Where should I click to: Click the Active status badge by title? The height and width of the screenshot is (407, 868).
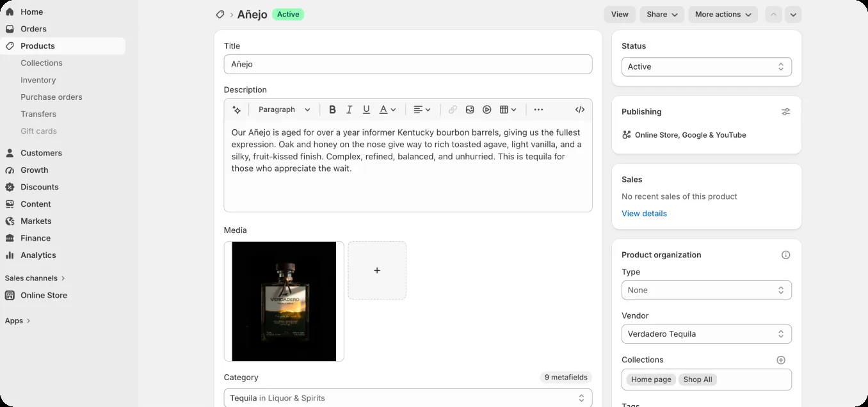288,14
